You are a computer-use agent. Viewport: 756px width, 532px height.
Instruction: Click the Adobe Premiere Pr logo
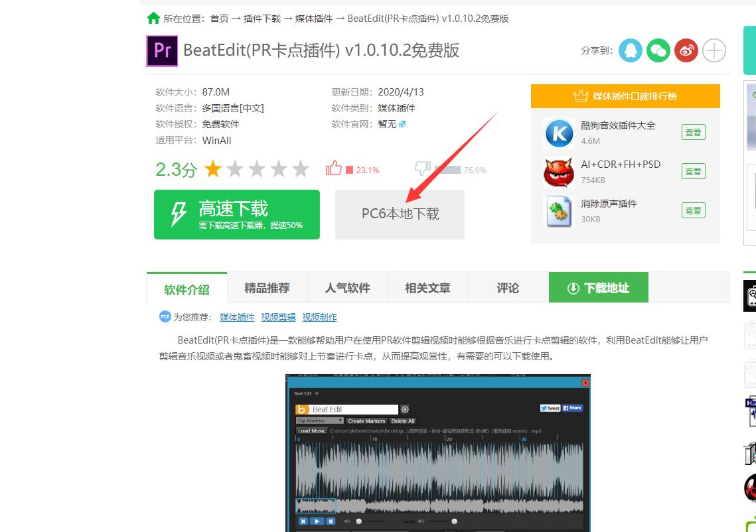tap(162, 50)
